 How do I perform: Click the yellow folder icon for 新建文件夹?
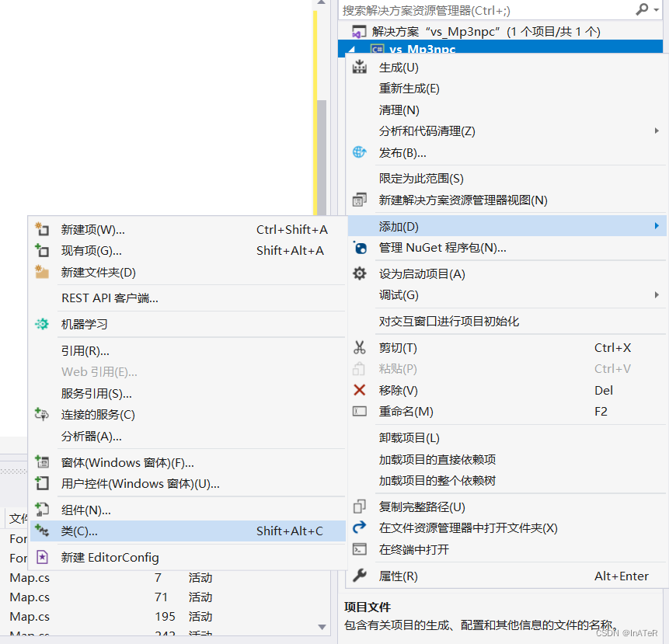42,271
